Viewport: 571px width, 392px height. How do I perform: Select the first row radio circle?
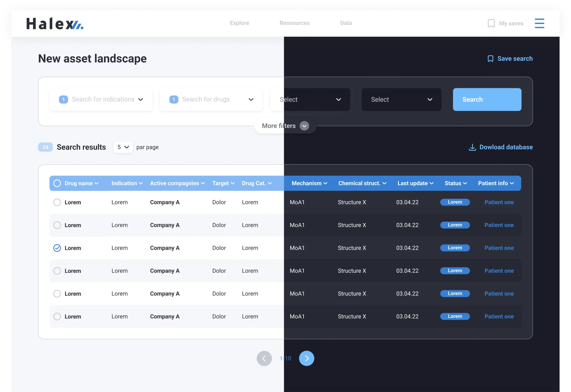pyautogui.click(x=57, y=202)
